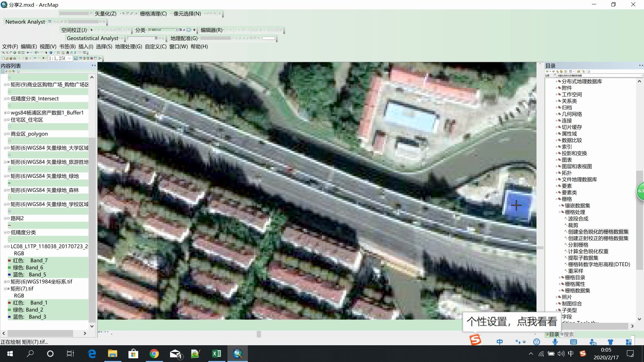Image resolution: width=644 pixels, height=362 pixels.
Task: Expand the wgs84杨浦区房产数据1_Buffer1 layer
Action: click(5, 113)
